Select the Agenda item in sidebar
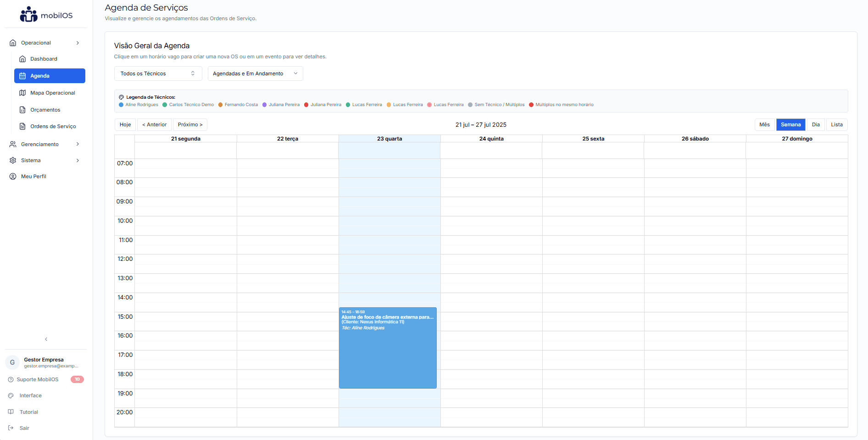 39,76
